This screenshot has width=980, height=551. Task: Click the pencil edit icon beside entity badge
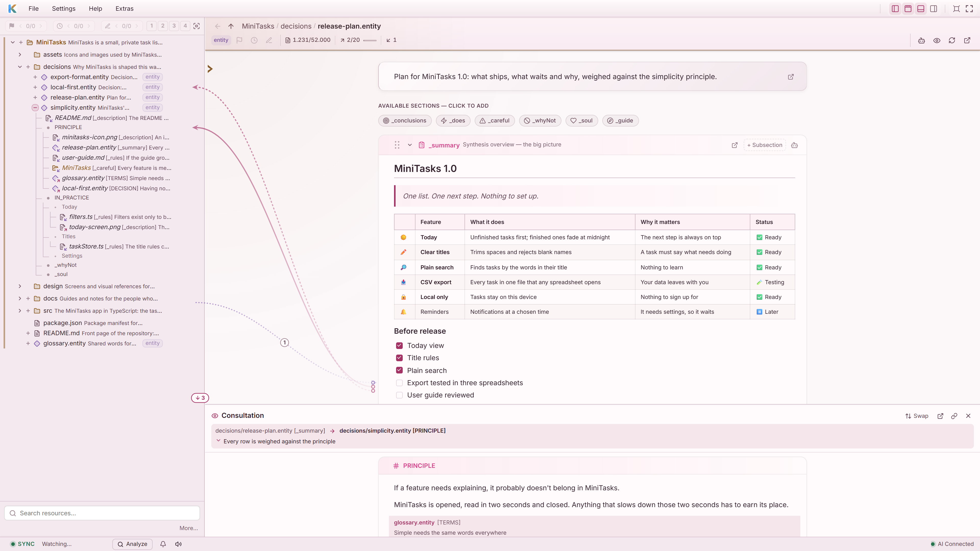(269, 40)
